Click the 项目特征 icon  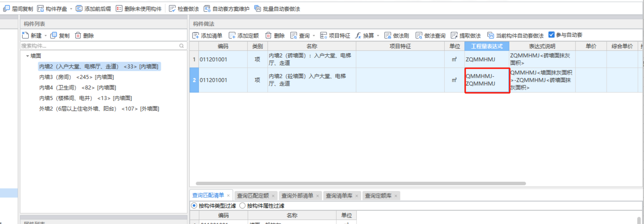[x=324, y=35]
